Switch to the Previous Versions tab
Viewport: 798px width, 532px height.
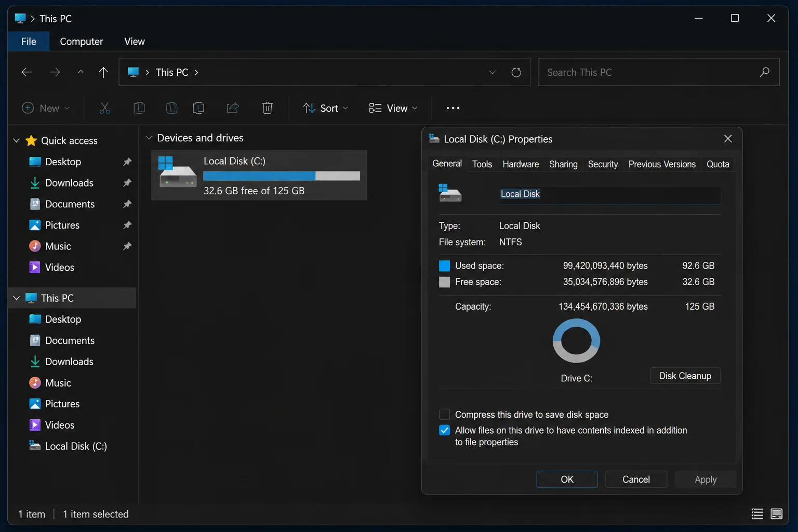coord(662,164)
